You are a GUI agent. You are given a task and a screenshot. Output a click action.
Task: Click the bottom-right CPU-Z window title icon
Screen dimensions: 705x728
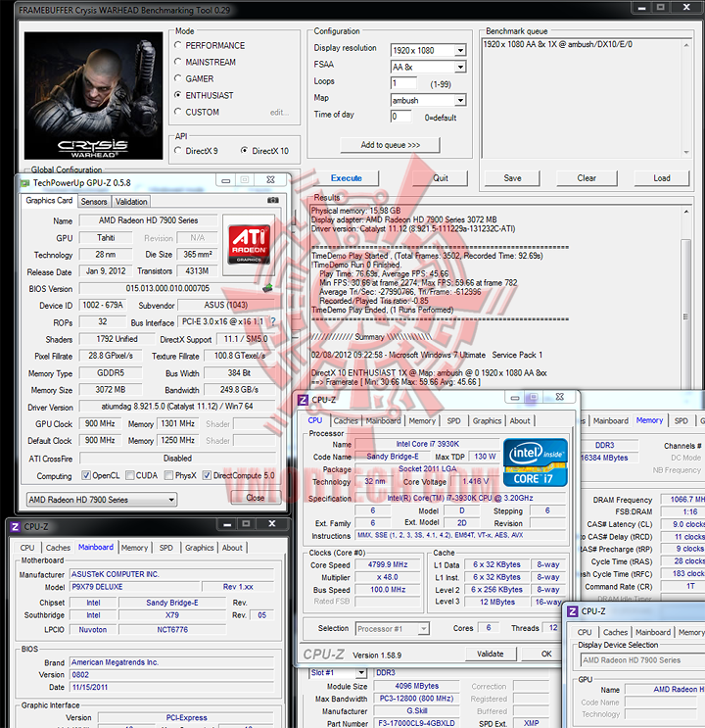(x=573, y=611)
